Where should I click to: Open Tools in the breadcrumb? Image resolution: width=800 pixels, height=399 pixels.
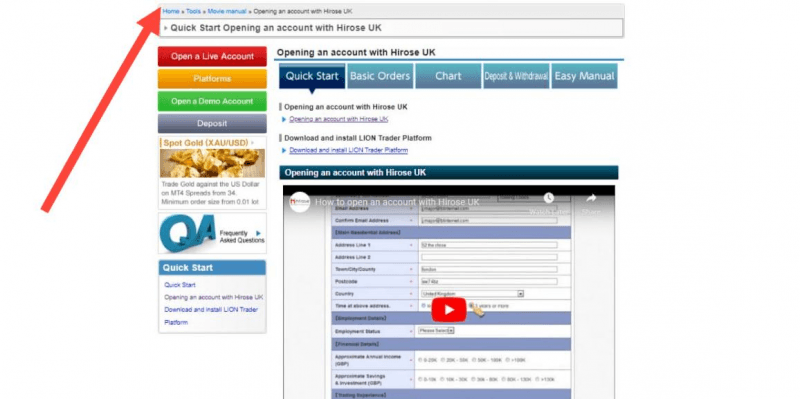coord(193,11)
